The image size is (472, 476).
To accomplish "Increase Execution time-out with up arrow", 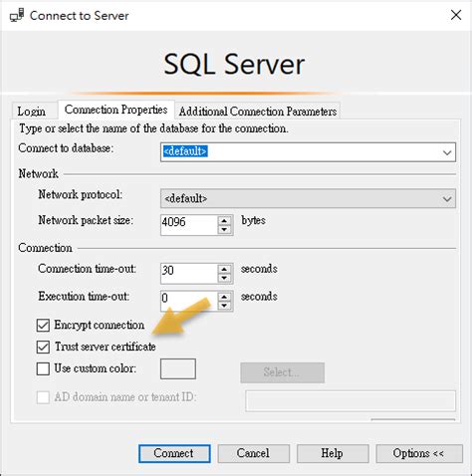I will click(225, 297).
